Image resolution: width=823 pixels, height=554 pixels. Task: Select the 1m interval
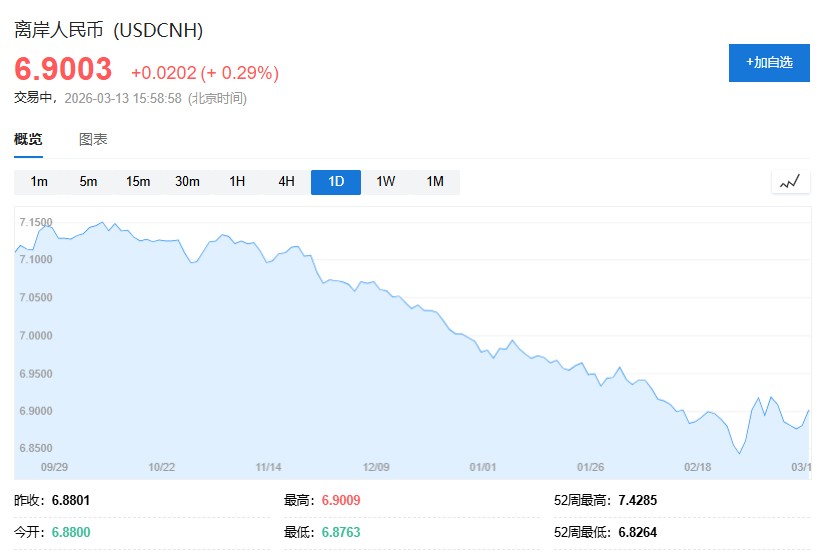point(39,182)
